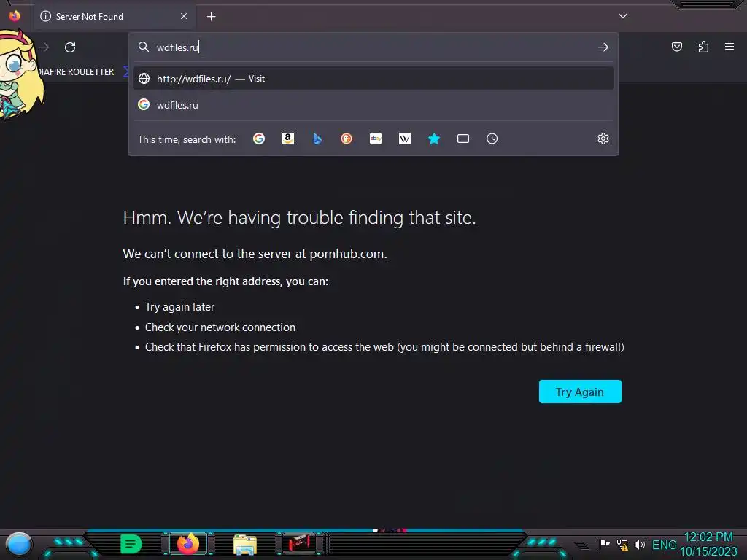Viewport: 747px width, 560px height.
Task: Search with Wikipedia one-off engine icon
Action: click(x=404, y=139)
